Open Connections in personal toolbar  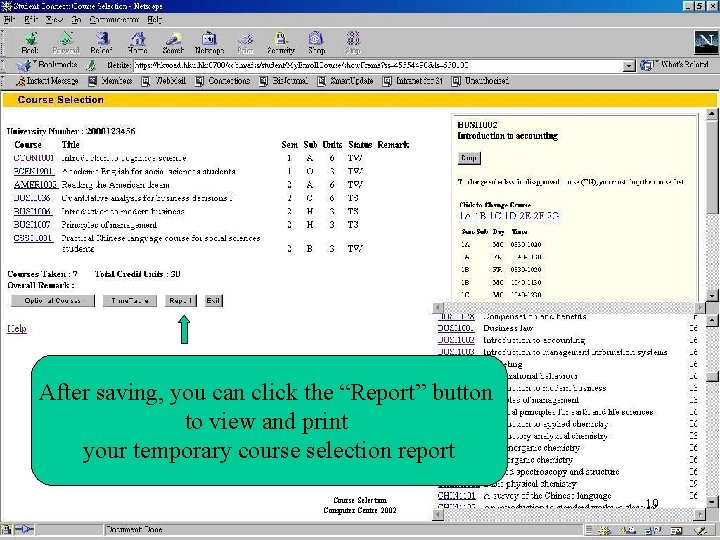pyautogui.click(x=223, y=81)
